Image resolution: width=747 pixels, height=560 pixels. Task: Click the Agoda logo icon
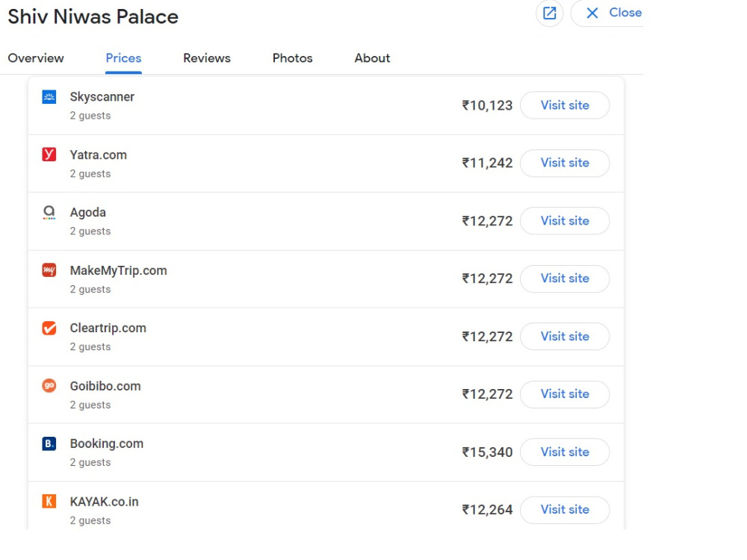pyautogui.click(x=49, y=212)
